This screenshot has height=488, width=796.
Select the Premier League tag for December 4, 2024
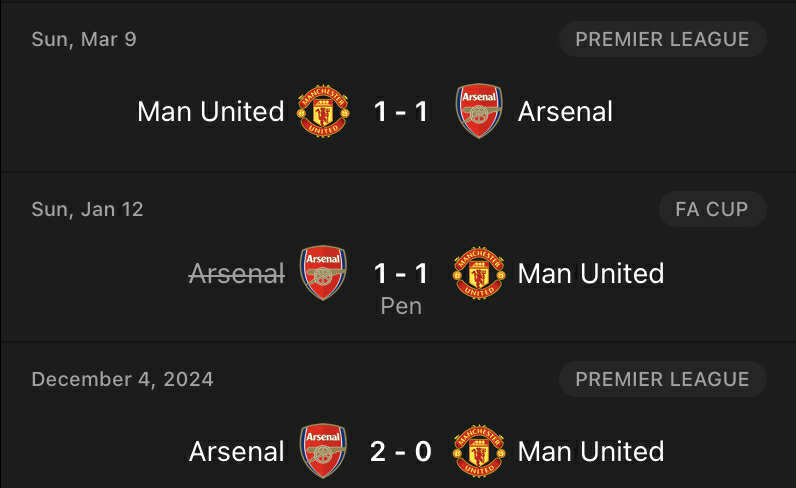[662, 379]
